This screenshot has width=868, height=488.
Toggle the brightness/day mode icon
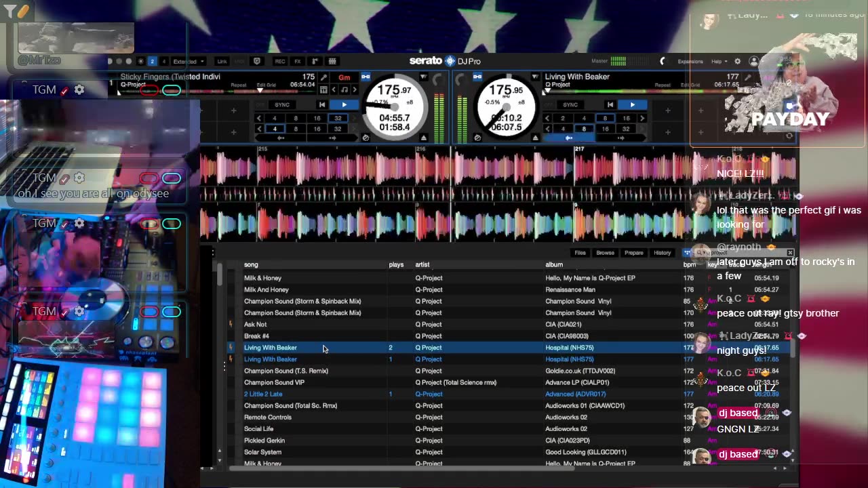(140, 61)
